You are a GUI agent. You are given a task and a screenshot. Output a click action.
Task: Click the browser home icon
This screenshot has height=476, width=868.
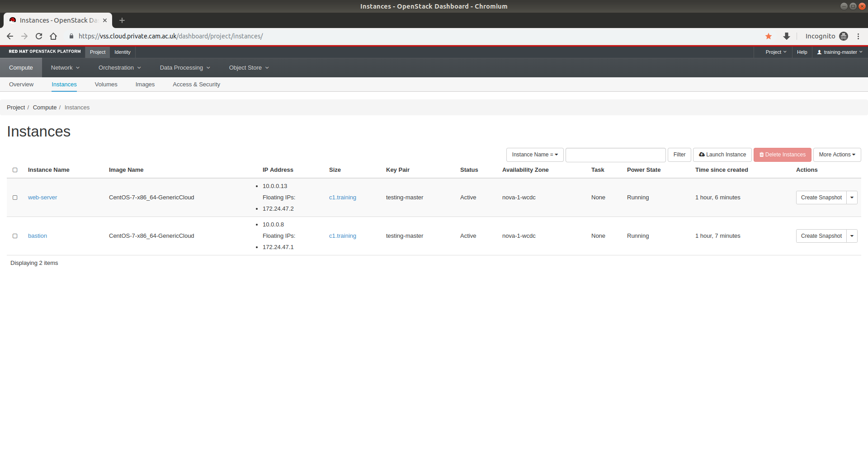[x=53, y=36]
